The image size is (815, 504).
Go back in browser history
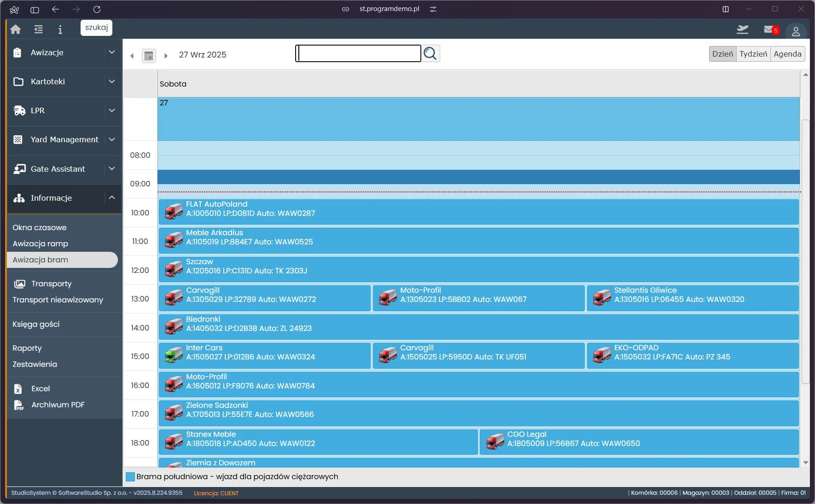coord(56,9)
